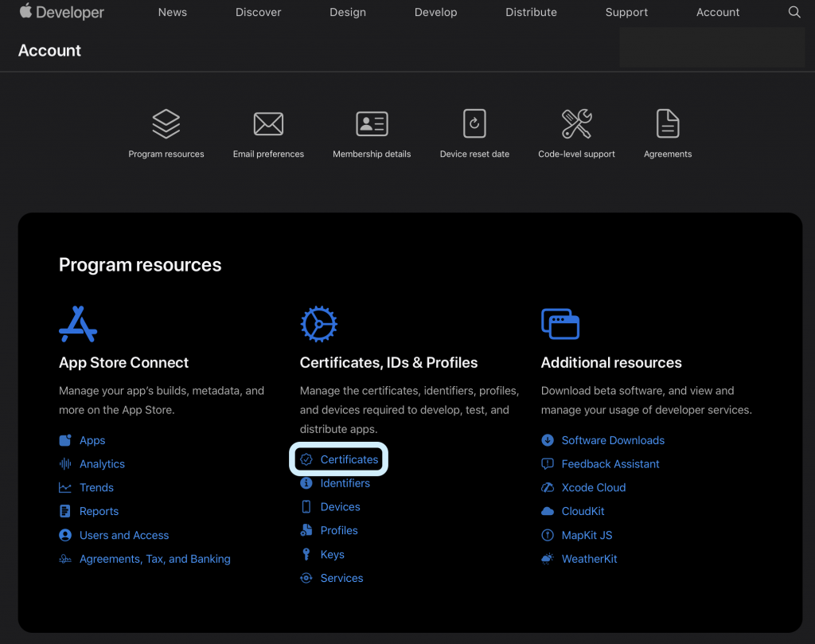Open the Identifiers link
Viewport: 815px width, 644px height.
[345, 483]
